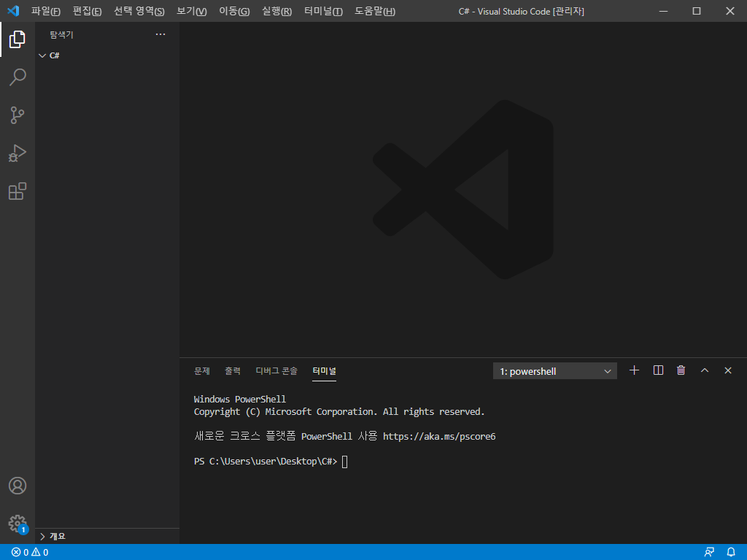
Task: Open notifications bell in status bar
Action: coord(731,552)
